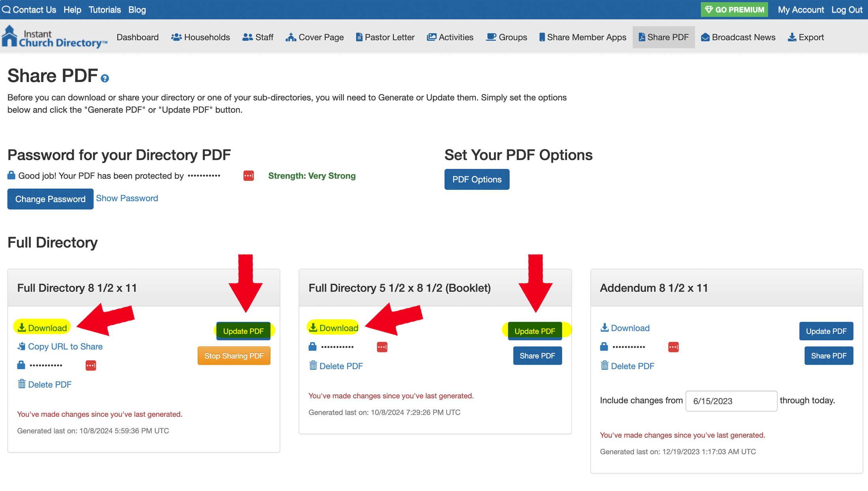Viewport: 868px width, 491px height.
Task: Click the Change Password button
Action: [x=51, y=199]
